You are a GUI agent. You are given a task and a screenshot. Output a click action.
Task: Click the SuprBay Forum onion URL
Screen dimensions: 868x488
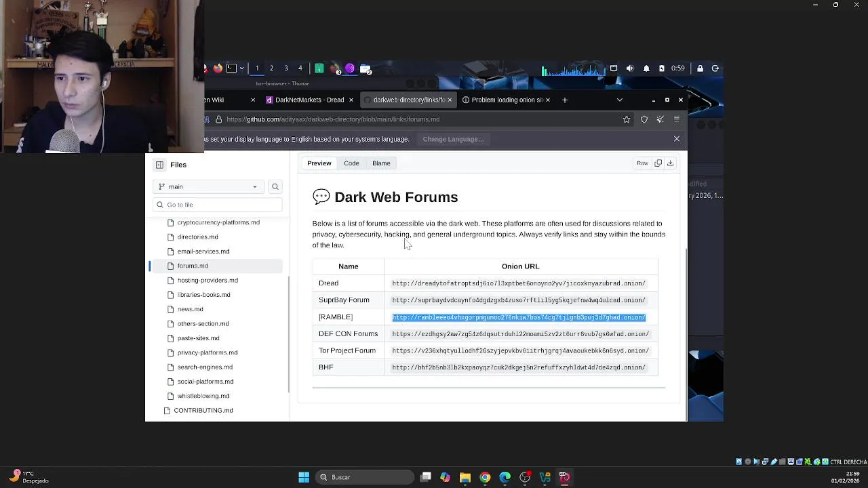pyautogui.click(x=519, y=300)
